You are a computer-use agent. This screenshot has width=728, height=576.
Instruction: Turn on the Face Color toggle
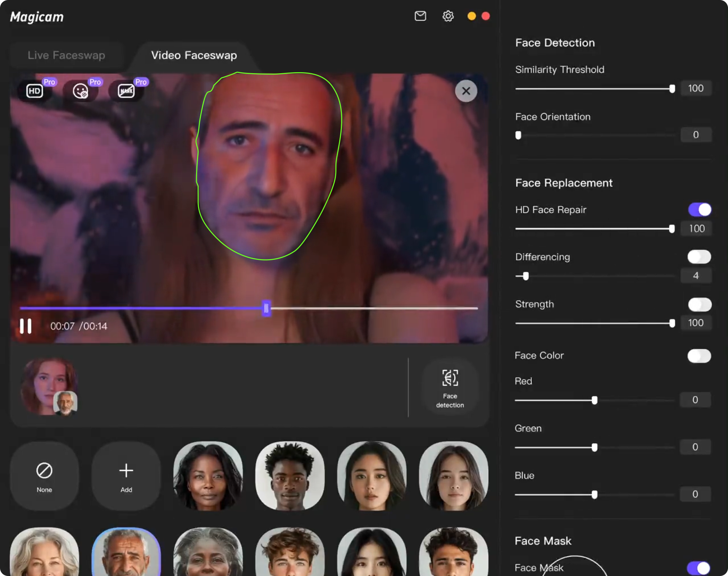(699, 356)
